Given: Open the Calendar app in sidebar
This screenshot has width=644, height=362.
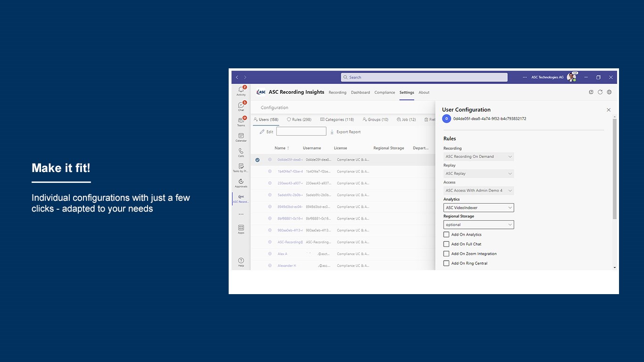Looking at the screenshot, I should (241, 137).
